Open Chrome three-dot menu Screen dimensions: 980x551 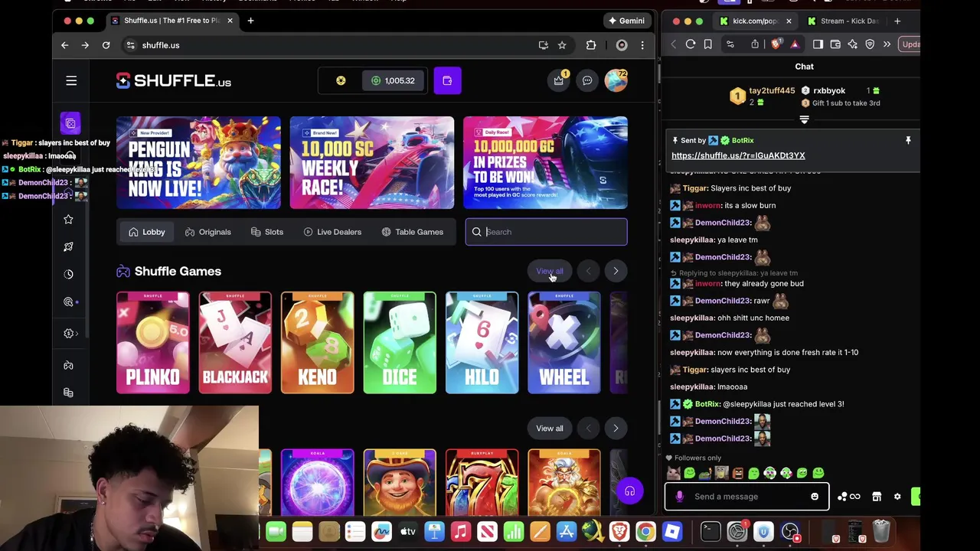tap(642, 45)
